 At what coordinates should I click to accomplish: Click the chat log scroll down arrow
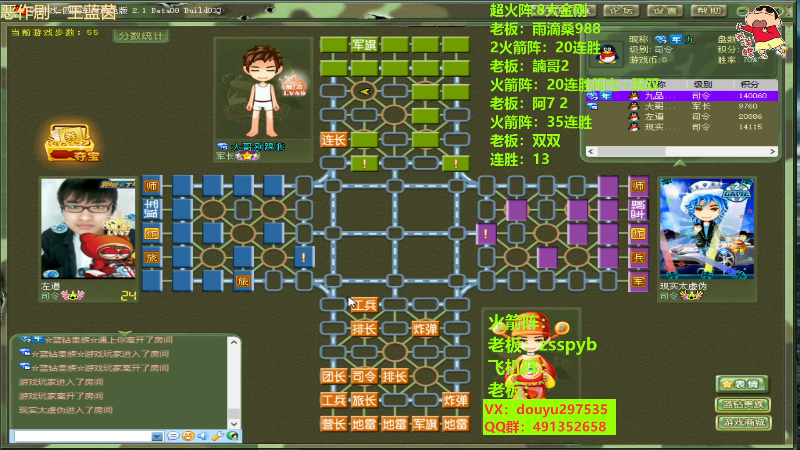tap(234, 423)
